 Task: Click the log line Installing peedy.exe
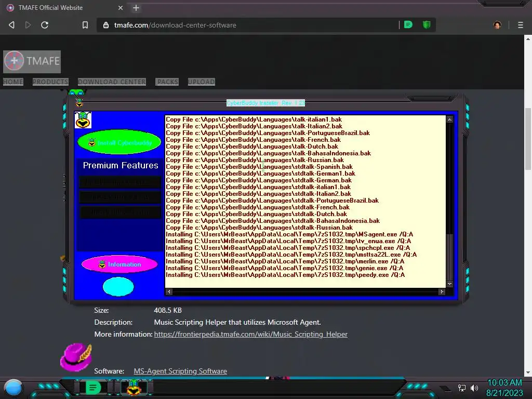pos(285,275)
